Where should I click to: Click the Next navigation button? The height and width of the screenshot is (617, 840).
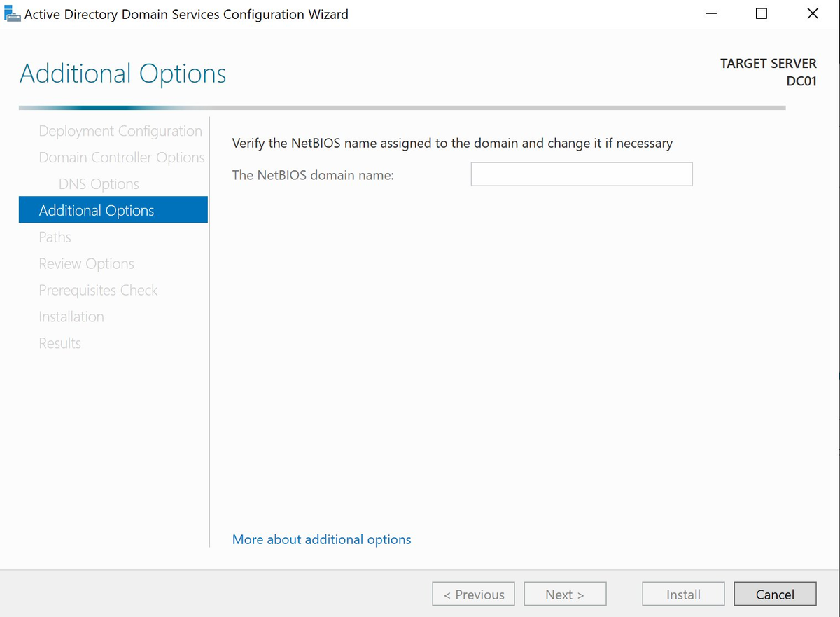click(x=565, y=594)
